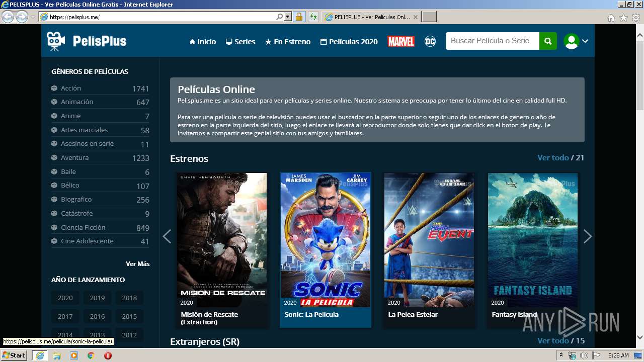Open the IE Tools gear icon

tap(636, 18)
